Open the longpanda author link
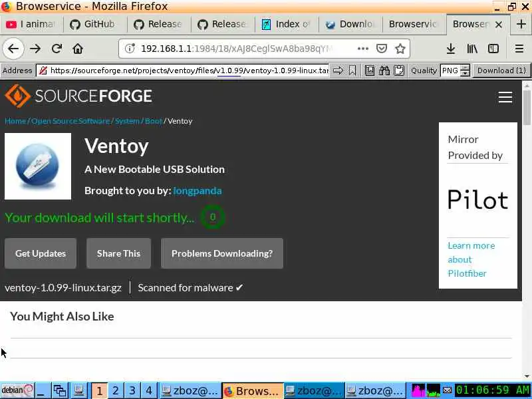 click(198, 191)
